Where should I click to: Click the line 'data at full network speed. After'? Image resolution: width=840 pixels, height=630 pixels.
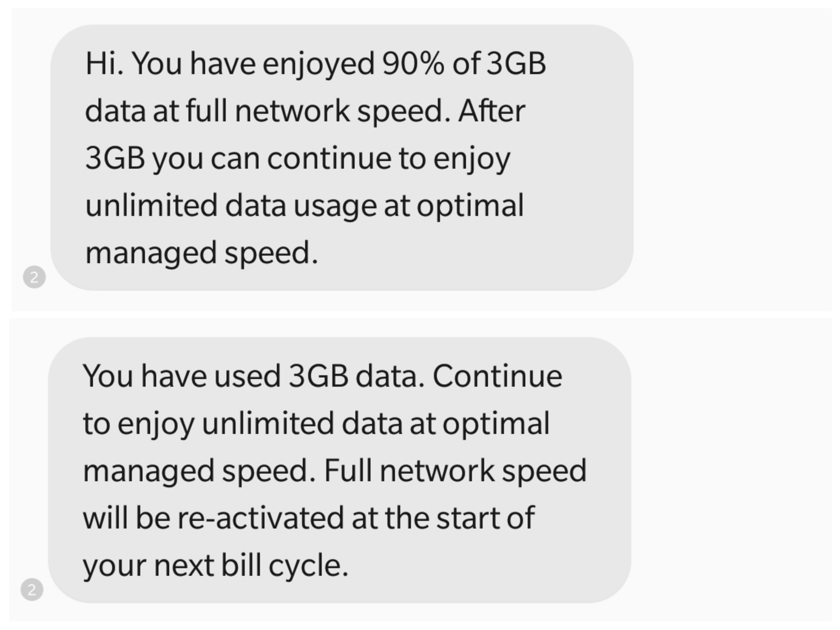tap(305, 111)
